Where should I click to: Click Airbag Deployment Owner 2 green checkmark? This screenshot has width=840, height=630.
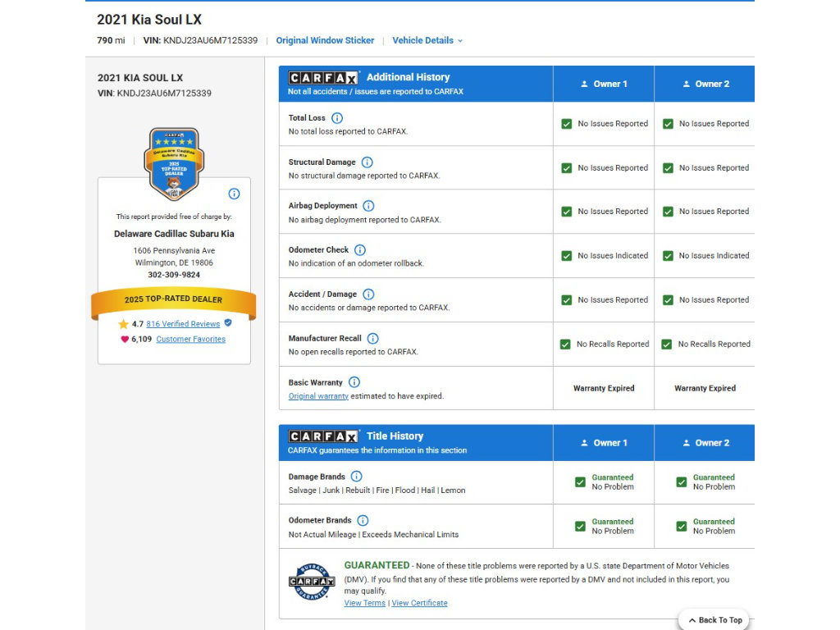pyautogui.click(x=668, y=212)
